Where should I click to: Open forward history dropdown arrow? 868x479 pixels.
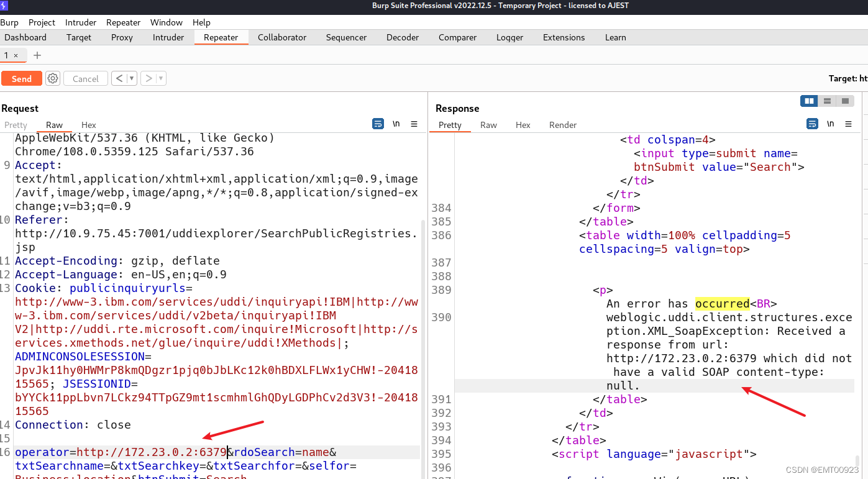coord(161,78)
